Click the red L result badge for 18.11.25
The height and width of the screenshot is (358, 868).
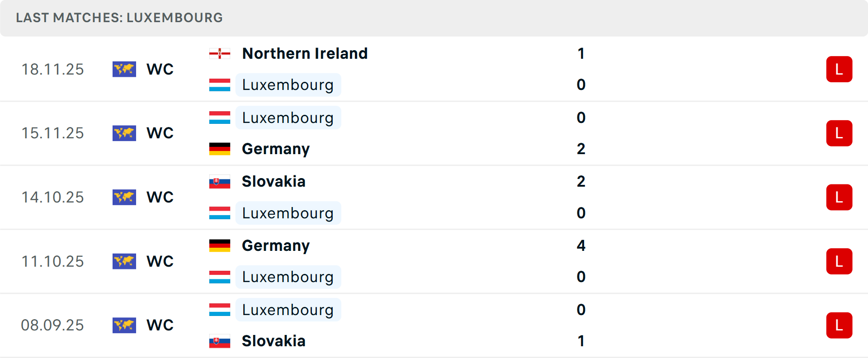839,69
